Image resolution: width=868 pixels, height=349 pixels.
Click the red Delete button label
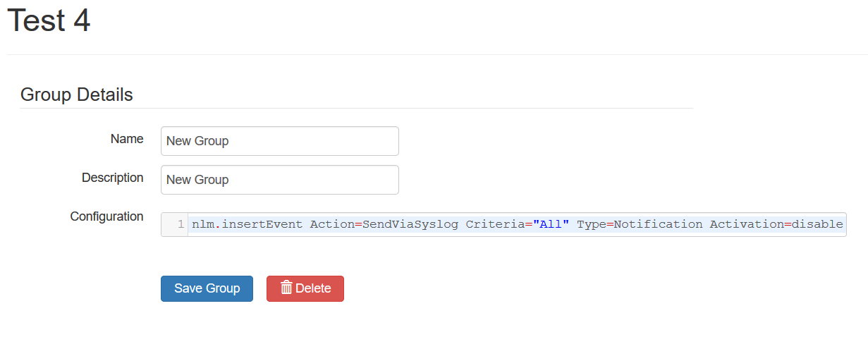coord(313,288)
